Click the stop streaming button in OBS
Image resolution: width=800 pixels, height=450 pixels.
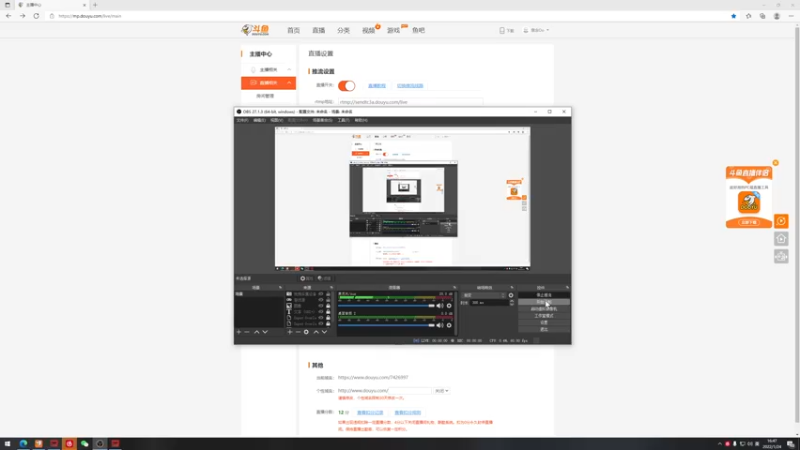coord(544,295)
